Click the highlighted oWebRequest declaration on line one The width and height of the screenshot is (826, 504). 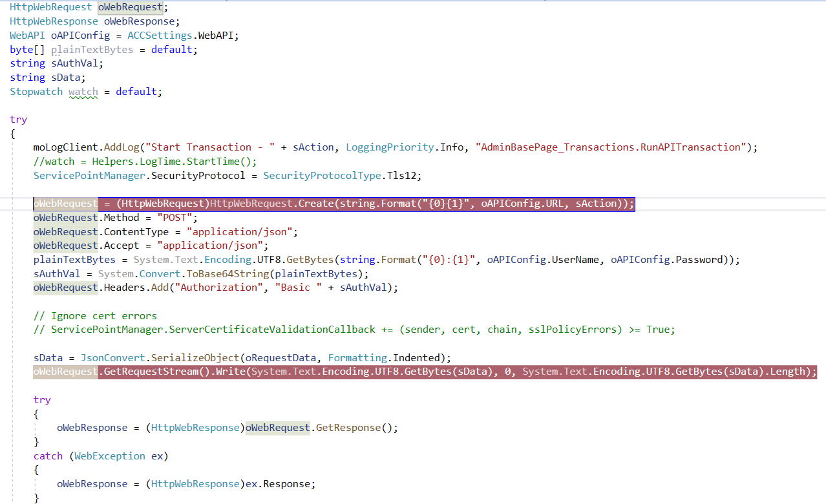click(x=130, y=7)
